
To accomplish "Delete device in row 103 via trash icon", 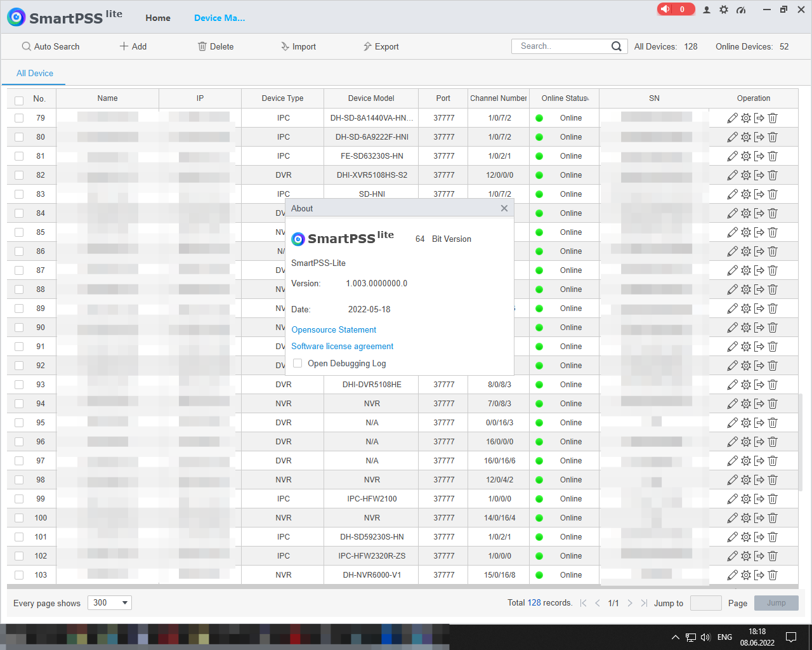I will click(x=773, y=575).
